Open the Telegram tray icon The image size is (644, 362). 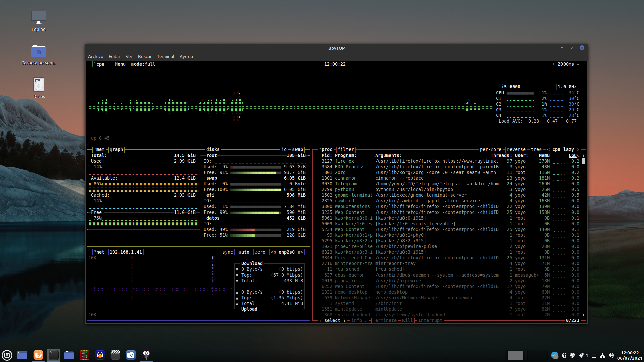click(554, 355)
